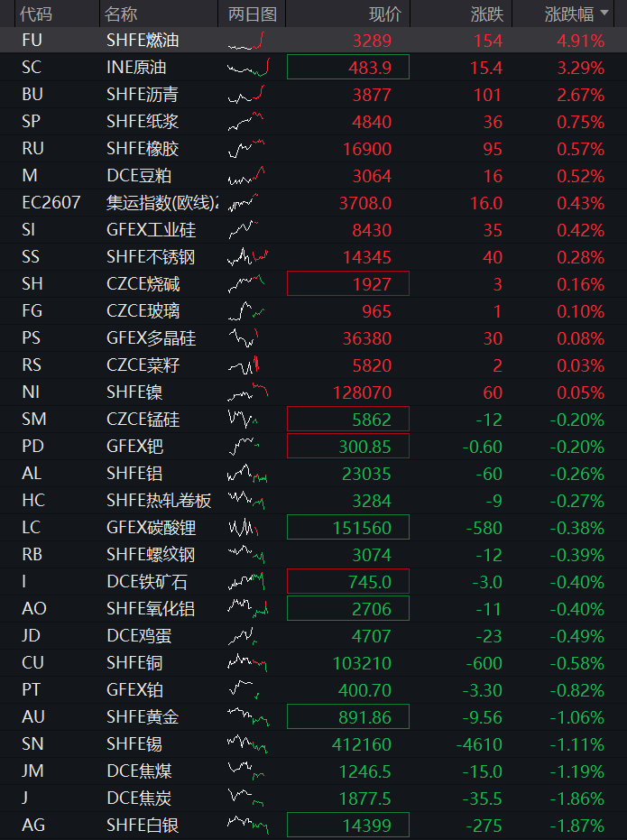Open the trend thumbnail for SHFE白银
The height and width of the screenshot is (840, 627).
248,825
